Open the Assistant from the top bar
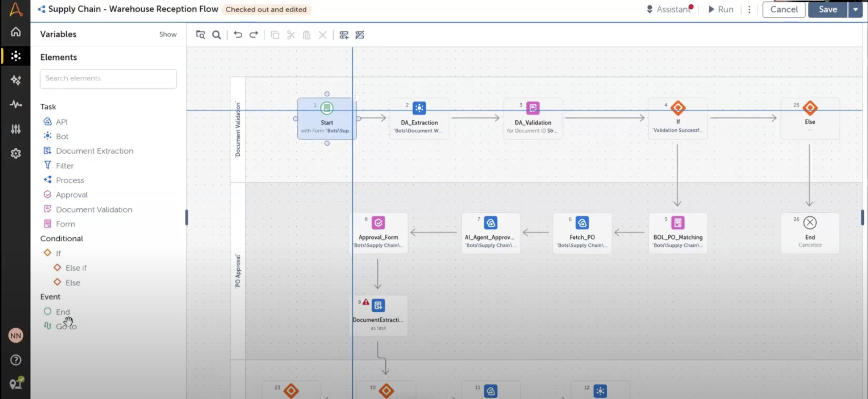The image size is (868, 399). (x=670, y=9)
